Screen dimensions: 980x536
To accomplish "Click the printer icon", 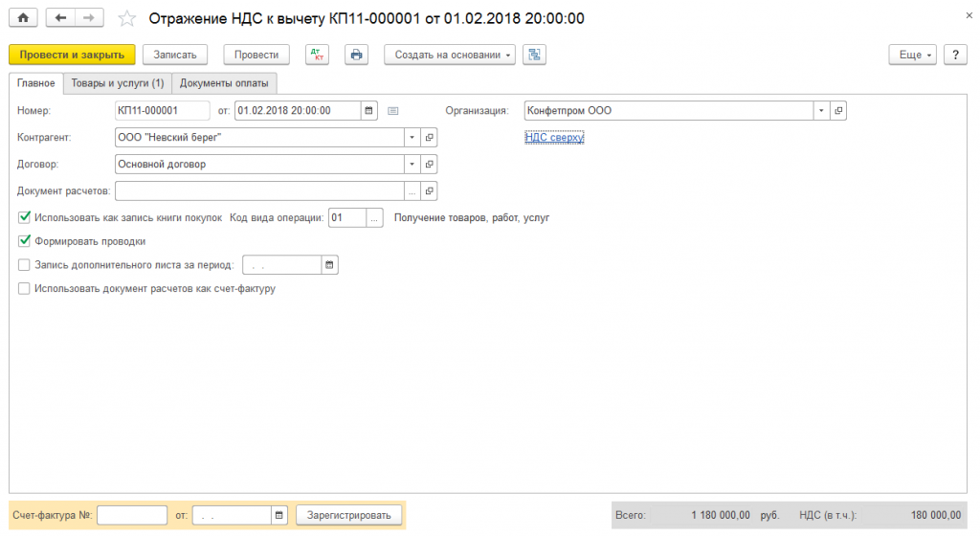I will click(356, 55).
